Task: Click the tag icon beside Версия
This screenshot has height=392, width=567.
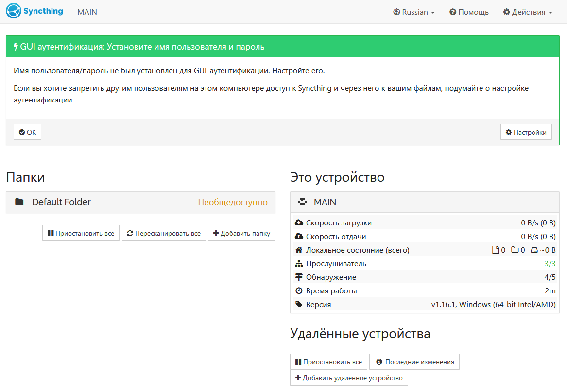Action: click(x=299, y=305)
